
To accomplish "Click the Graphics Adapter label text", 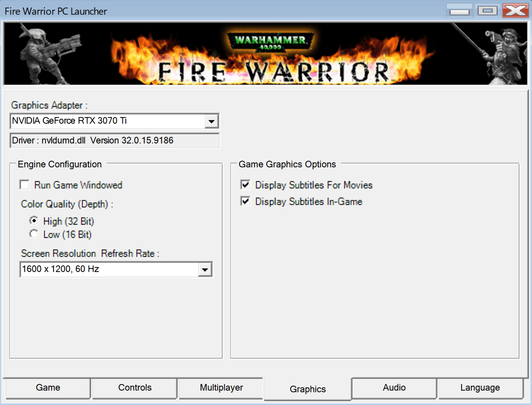I will (x=49, y=105).
